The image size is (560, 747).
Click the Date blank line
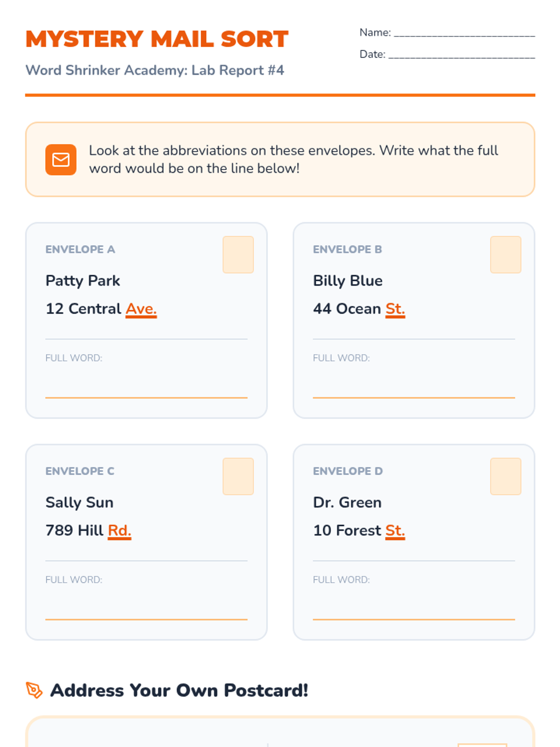point(461,56)
